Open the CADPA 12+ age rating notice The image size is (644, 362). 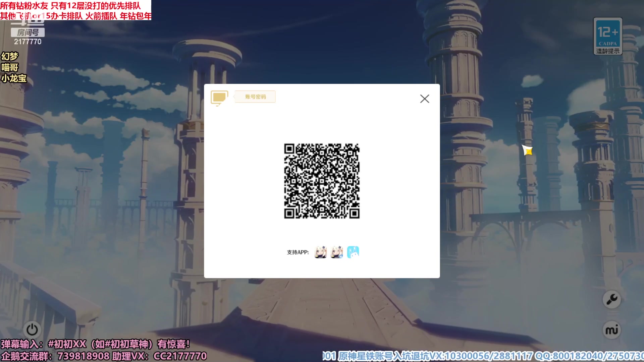(608, 36)
